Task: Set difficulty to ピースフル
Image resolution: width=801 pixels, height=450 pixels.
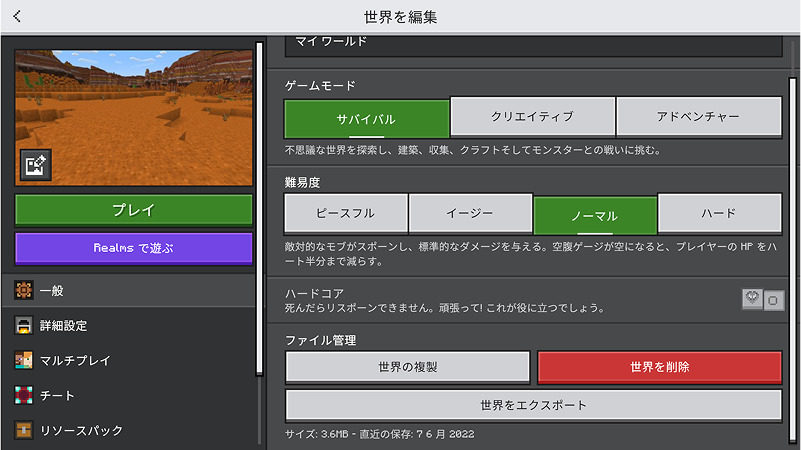Action: [x=346, y=213]
